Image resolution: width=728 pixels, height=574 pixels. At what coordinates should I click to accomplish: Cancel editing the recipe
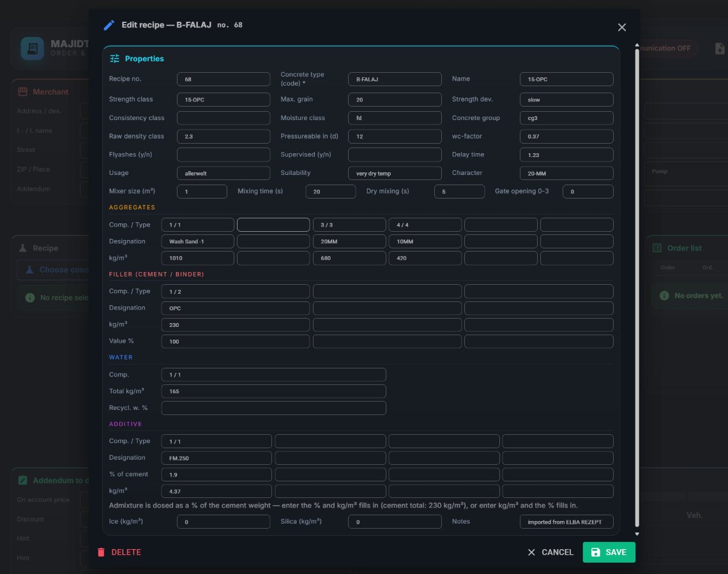(x=550, y=552)
